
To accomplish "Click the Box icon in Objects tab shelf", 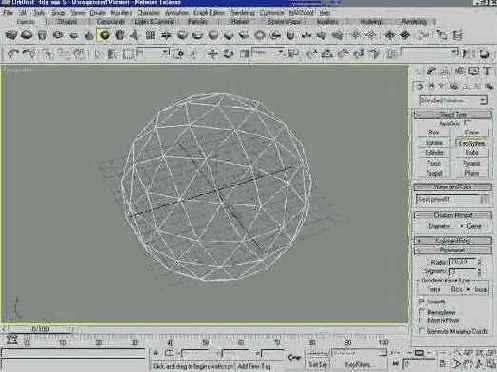I will coord(11,35).
